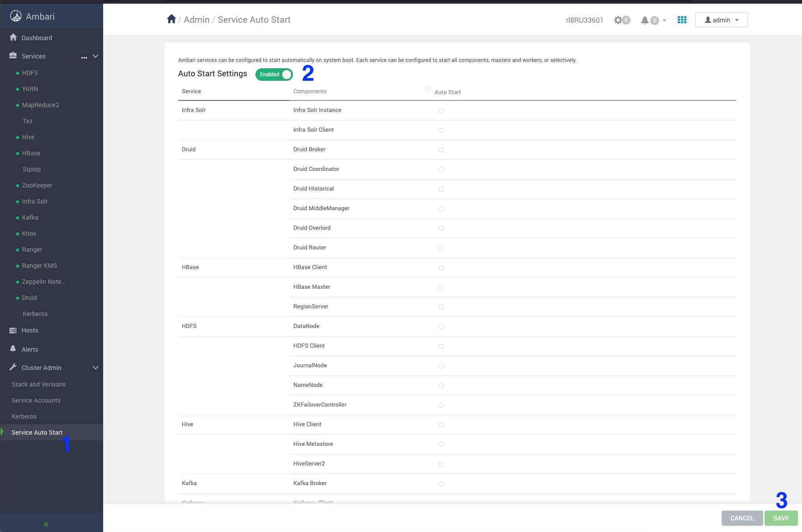Open MapReduce2 service in sidebar
Screen dimensions: 802x532
click(x=41, y=105)
